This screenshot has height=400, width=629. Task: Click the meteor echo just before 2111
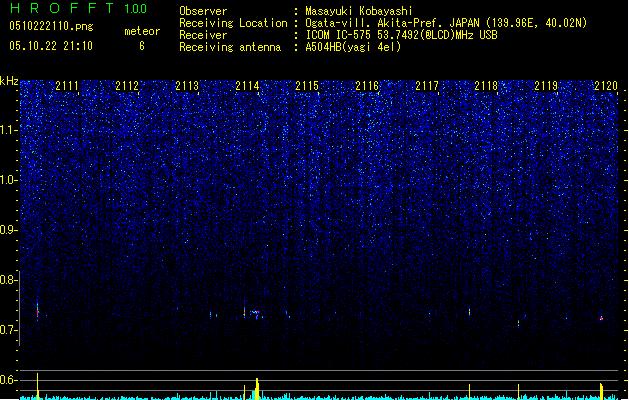(38, 311)
